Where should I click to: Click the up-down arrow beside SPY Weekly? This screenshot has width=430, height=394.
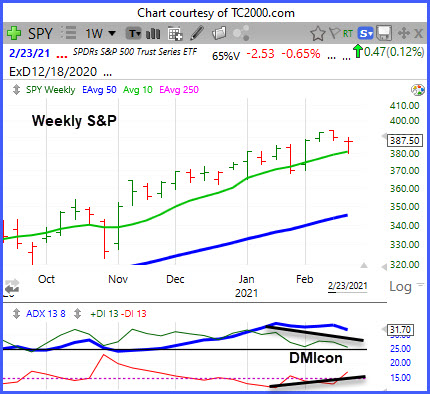tap(16, 90)
